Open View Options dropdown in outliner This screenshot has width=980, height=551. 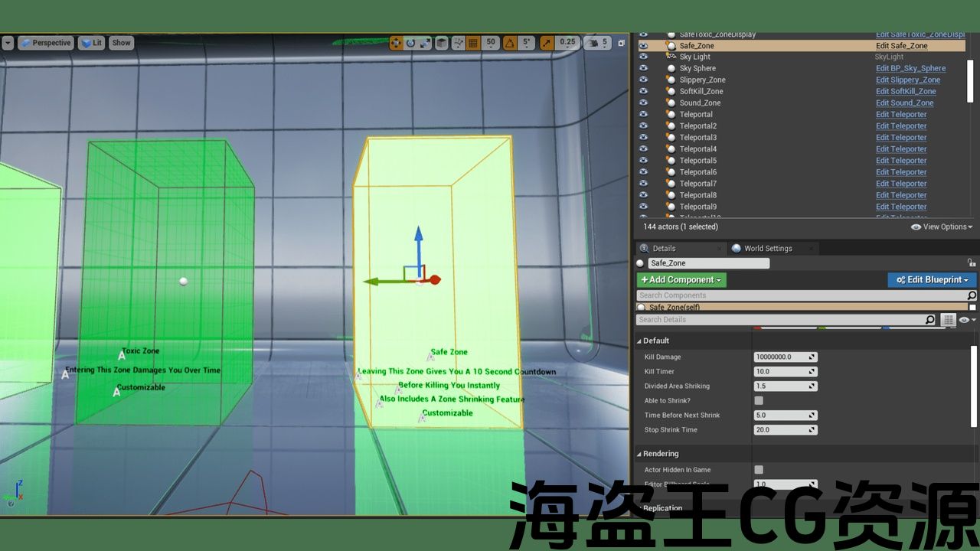pyautogui.click(x=942, y=227)
